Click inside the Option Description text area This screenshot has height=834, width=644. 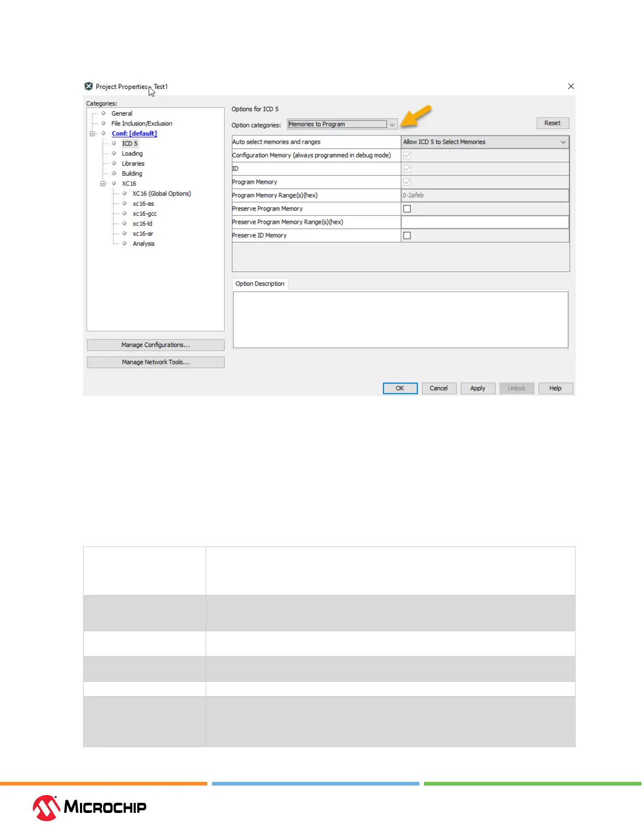[x=400, y=320]
